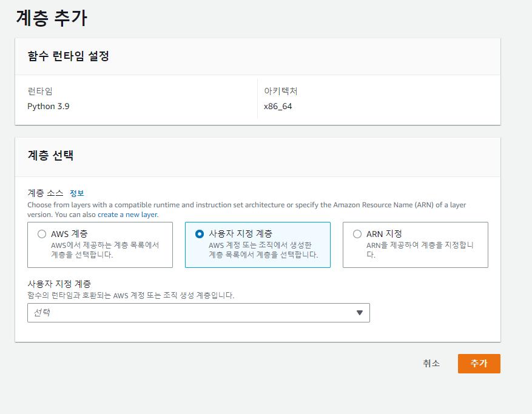Choose the ARN 지정 radio option
This screenshot has height=414, width=532.
(357, 234)
